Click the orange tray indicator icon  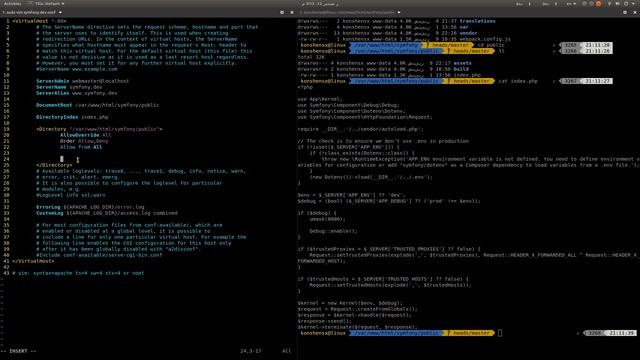click(598, 4)
